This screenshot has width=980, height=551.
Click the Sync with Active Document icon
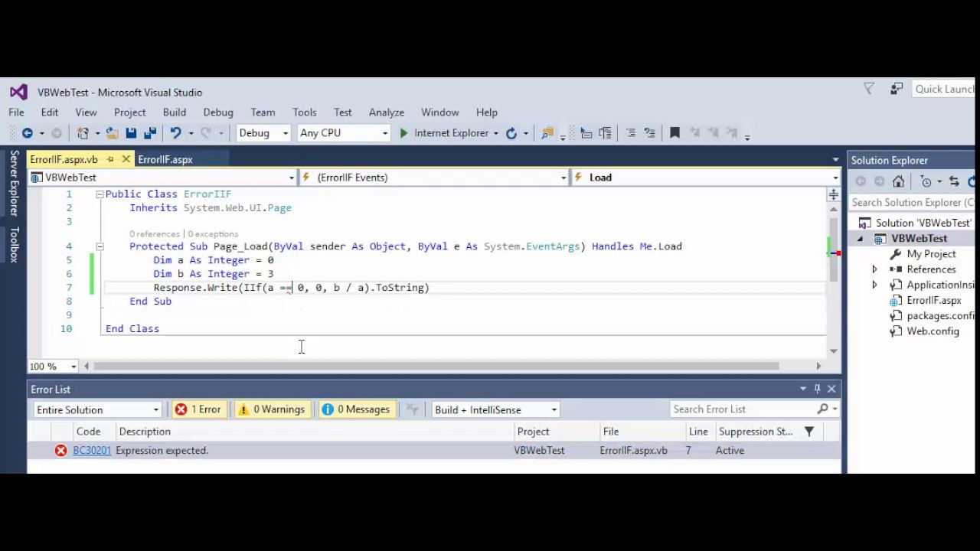tap(954, 181)
